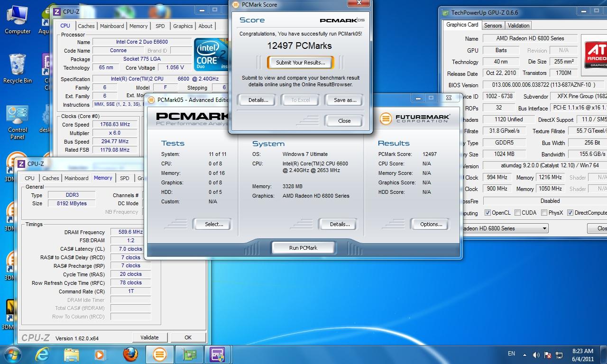607x364 pixels.
Task: Open the Action Center flag icon
Action: [548, 355]
